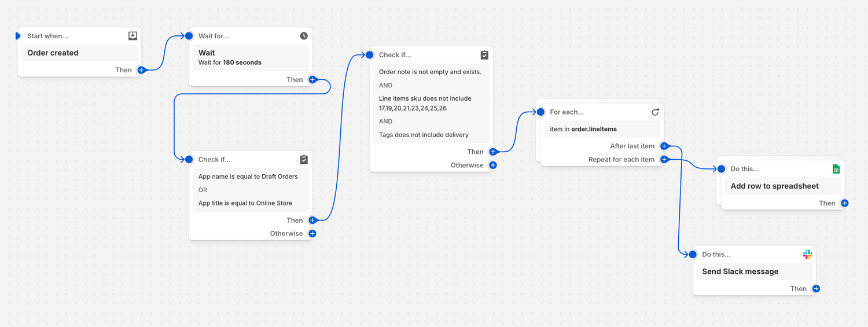Add step after Wait Then connector

tap(312, 80)
